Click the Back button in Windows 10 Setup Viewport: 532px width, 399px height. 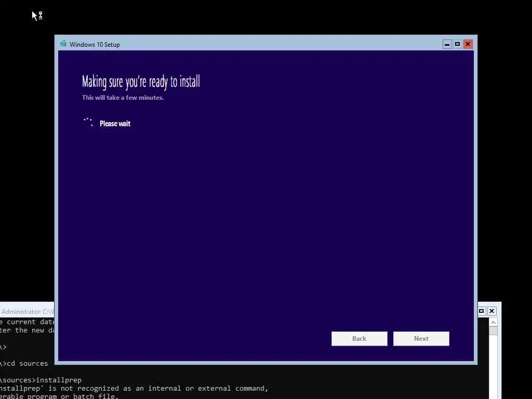pyautogui.click(x=360, y=339)
